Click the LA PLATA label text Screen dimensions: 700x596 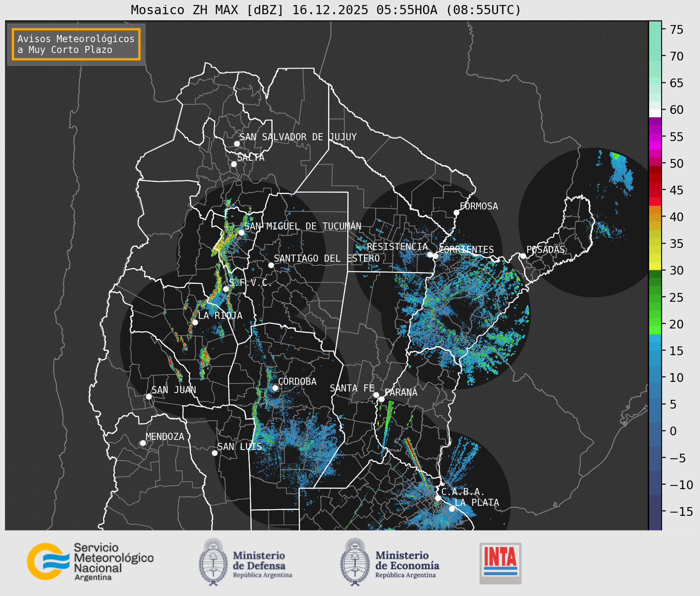(477, 503)
